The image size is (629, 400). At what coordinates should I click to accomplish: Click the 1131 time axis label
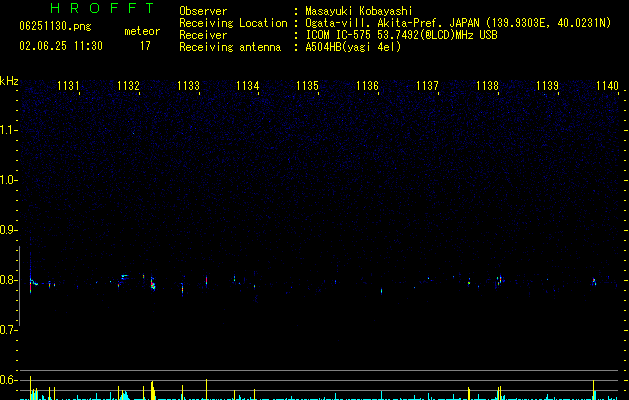(68, 86)
